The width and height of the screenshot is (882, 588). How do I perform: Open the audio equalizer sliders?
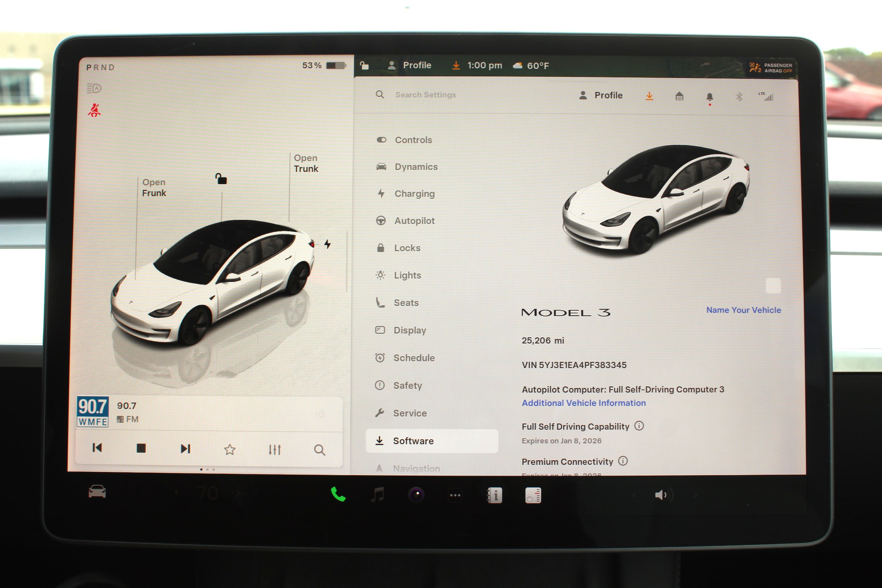tap(274, 449)
